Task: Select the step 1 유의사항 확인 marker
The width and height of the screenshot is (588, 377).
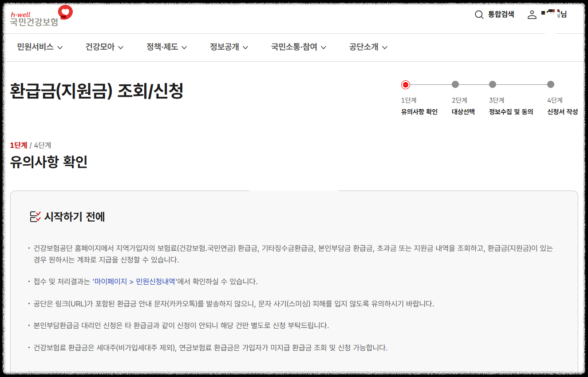Action: [x=405, y=84]
